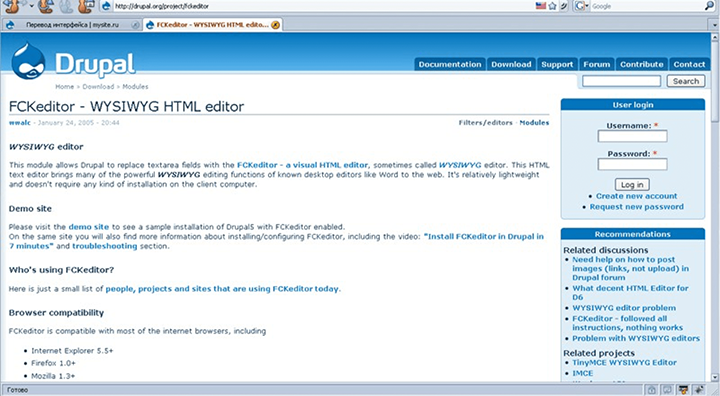The width and height of the screenshot is (720, 396).
Task: Select the FCKeditor - WYSIWYG HTML editor tab
Action: 212,25
